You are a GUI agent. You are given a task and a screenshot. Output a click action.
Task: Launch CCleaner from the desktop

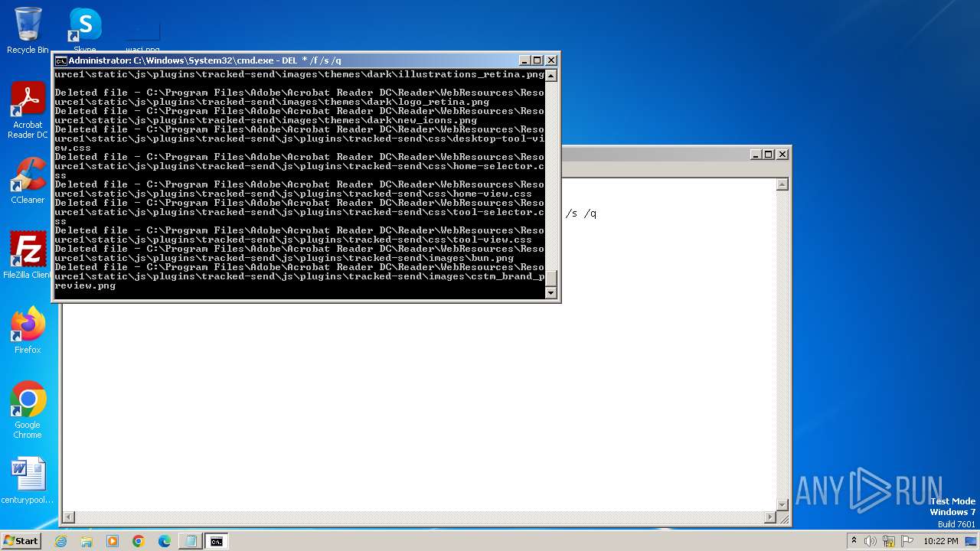click(x=28, y=181)
